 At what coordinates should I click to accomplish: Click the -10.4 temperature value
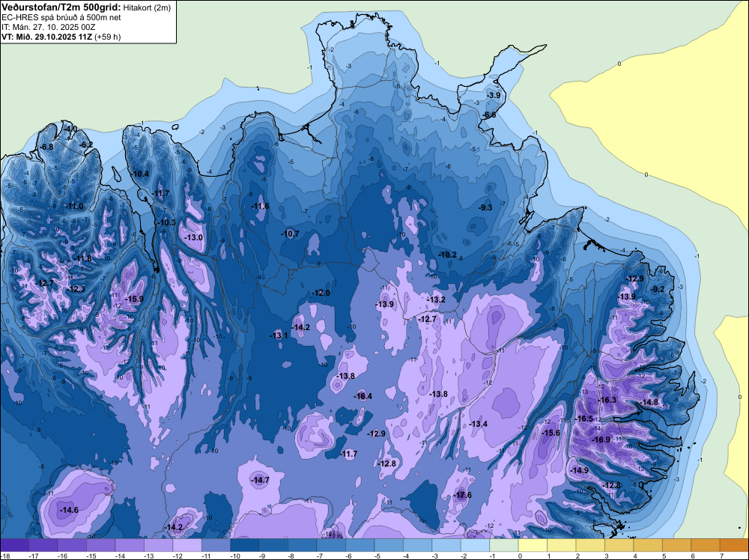(x=140, y=174)
